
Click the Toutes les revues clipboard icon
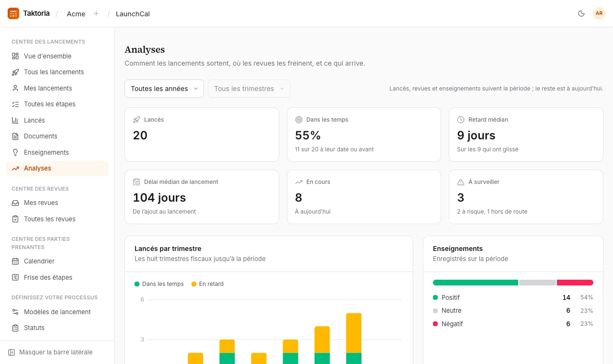tap(15, 219)
